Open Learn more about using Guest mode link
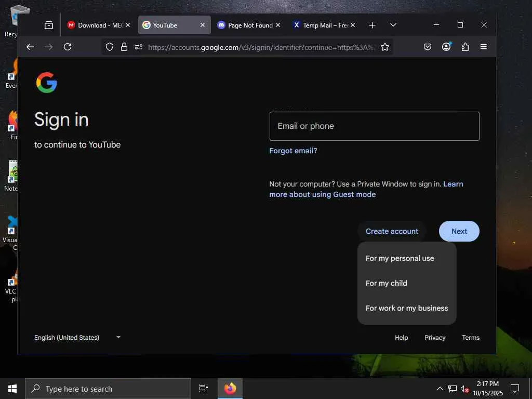 coord(366,189)
